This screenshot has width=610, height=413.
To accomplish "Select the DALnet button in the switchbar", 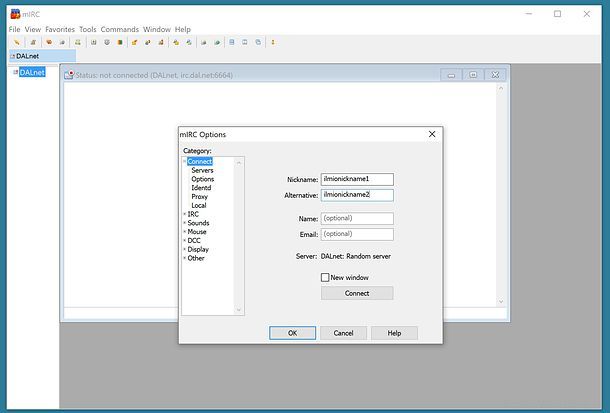I will (28, 57).
